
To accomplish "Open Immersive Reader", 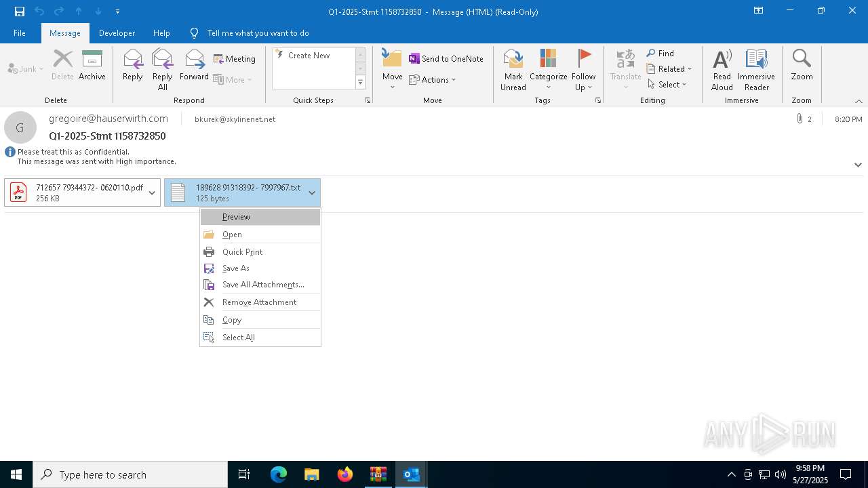I will tap(756, 70).
